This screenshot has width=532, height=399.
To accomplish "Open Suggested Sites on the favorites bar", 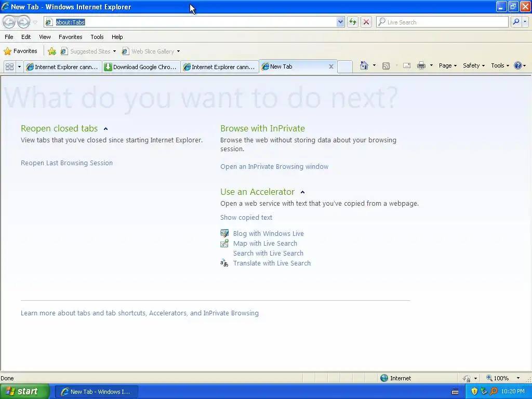I will [88, 51].
